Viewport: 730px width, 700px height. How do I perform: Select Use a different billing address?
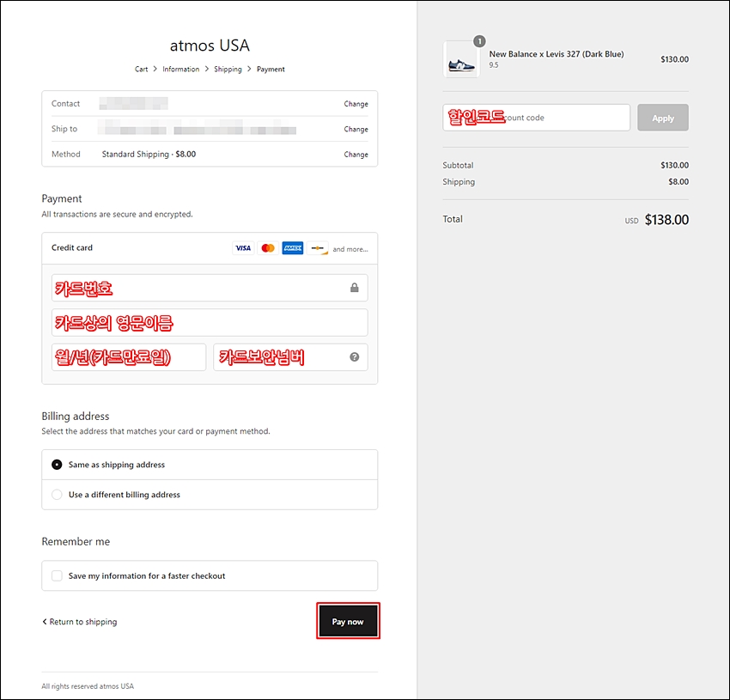(x=57, y=495)
